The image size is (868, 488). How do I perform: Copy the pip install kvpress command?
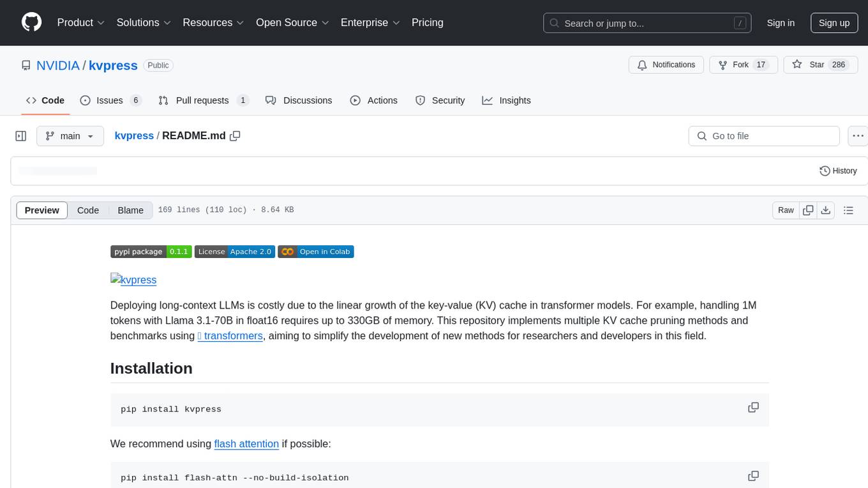click(x=753, y=408)
